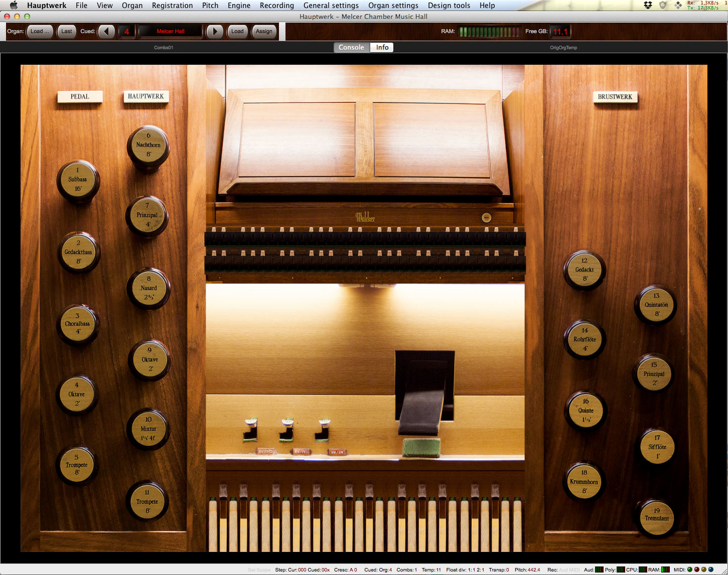728x575 pixels.
Task: Draw the Sifflöte 1' stop
Action: [x=657, y=446]
